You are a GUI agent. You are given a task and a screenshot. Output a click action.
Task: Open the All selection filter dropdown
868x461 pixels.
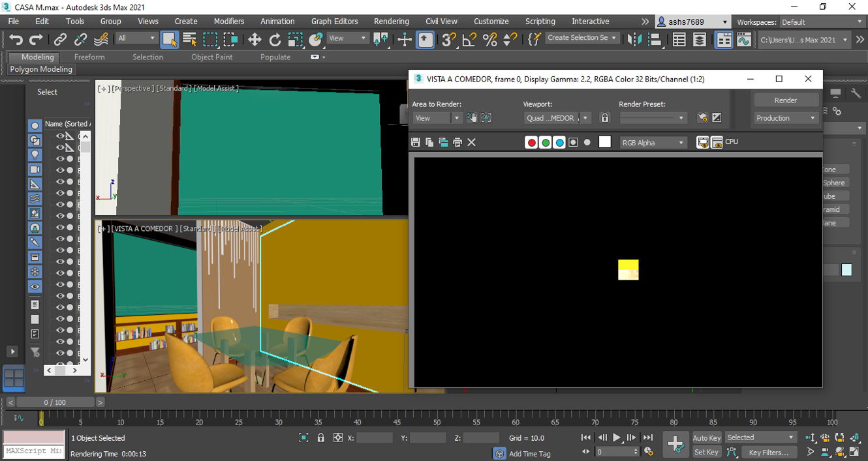click(x=136, y=38)
